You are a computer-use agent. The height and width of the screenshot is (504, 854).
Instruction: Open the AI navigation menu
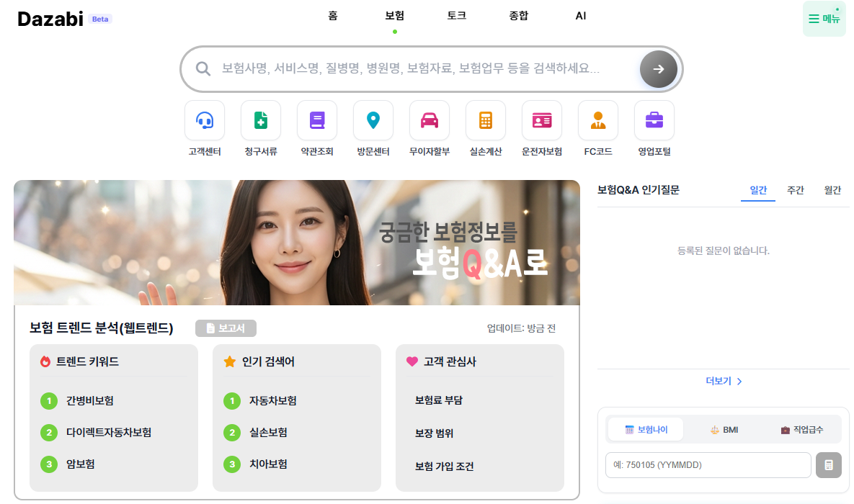pyautogui.click(x=581, y=16)
